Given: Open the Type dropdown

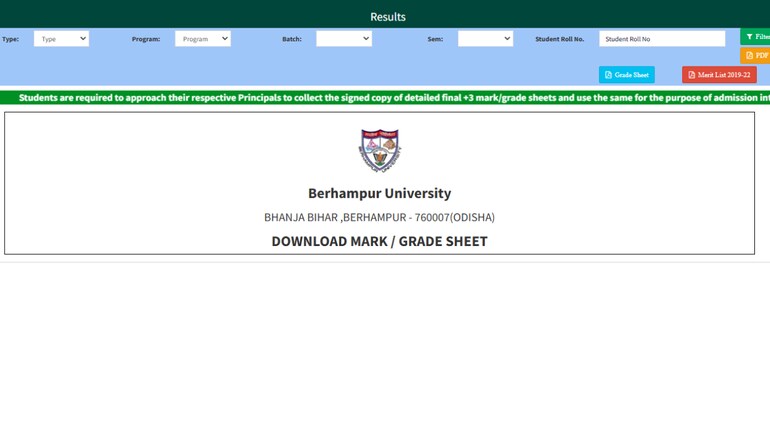Looking at the screenshot, I should [x=61, y=39].
